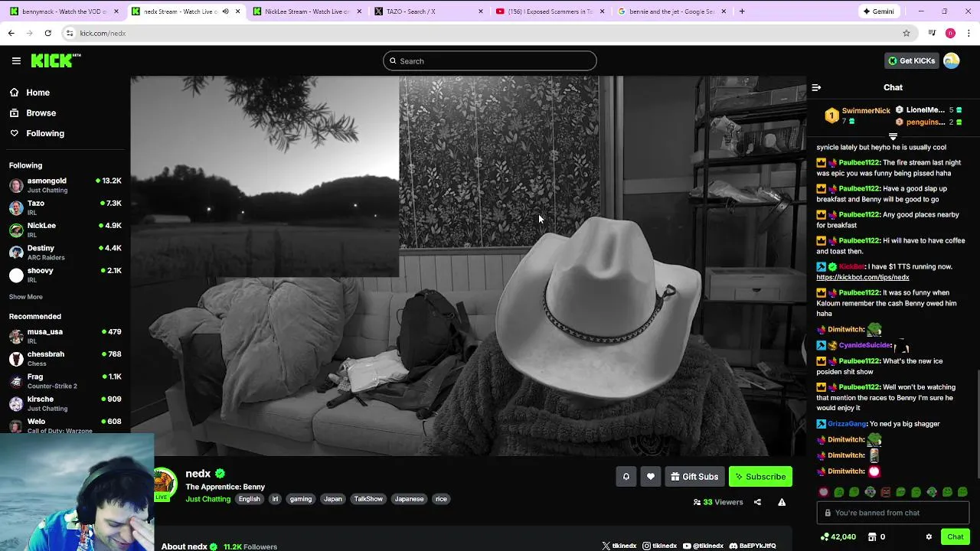This screenshot has height=551, width=980.
Task: Open asmongold's channel in Following list
Action: click(65, 185)
